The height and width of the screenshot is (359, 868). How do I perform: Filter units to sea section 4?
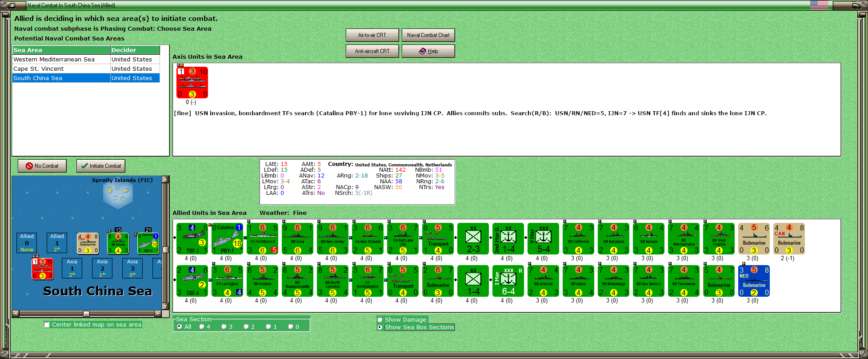pyautogui.click(x=202, y=327)
